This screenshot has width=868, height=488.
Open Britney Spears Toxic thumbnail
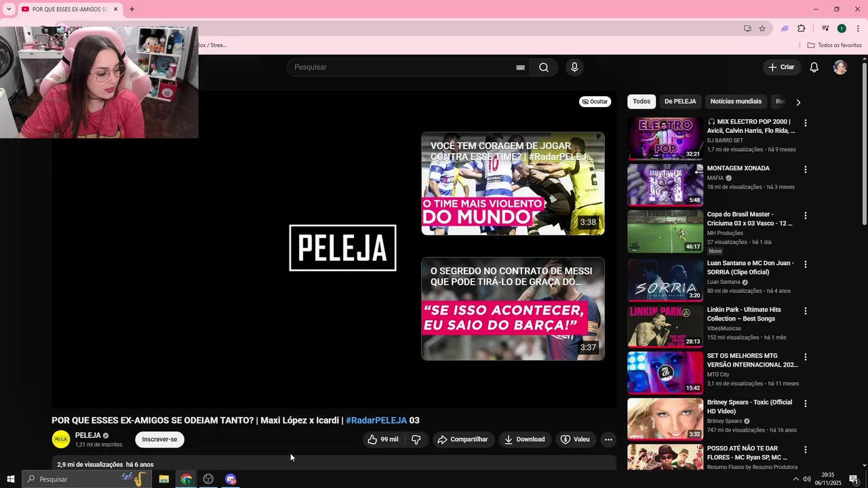(x=665, y=419)
